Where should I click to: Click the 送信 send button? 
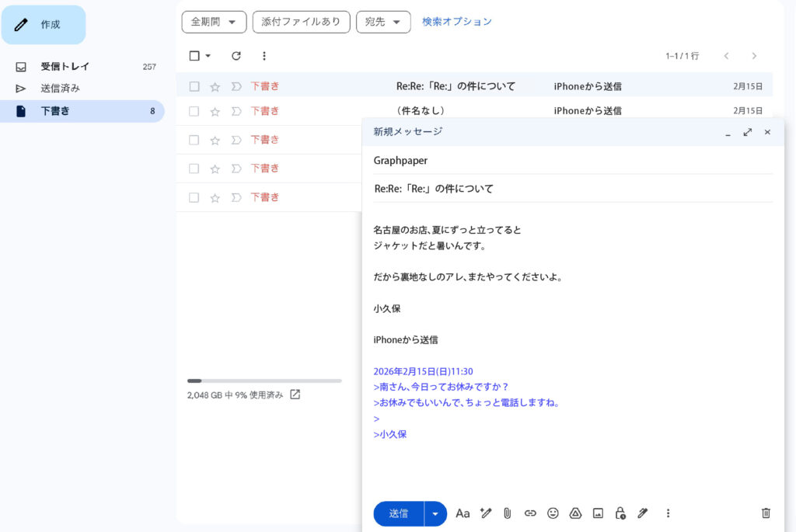click(x=399, y=513)
